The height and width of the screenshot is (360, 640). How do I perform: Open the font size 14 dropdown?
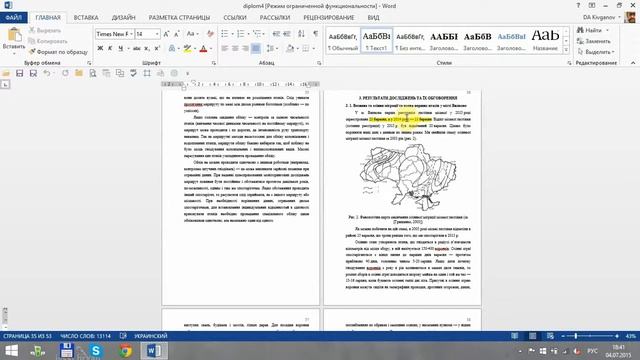[157, 34]
